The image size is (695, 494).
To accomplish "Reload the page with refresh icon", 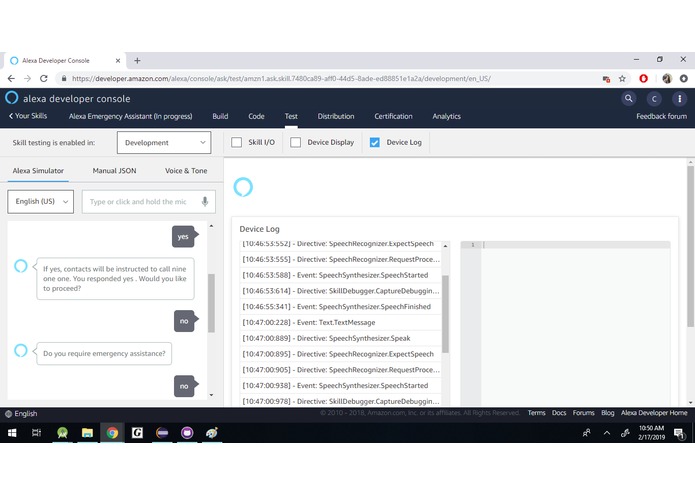I will coord(43,78).
